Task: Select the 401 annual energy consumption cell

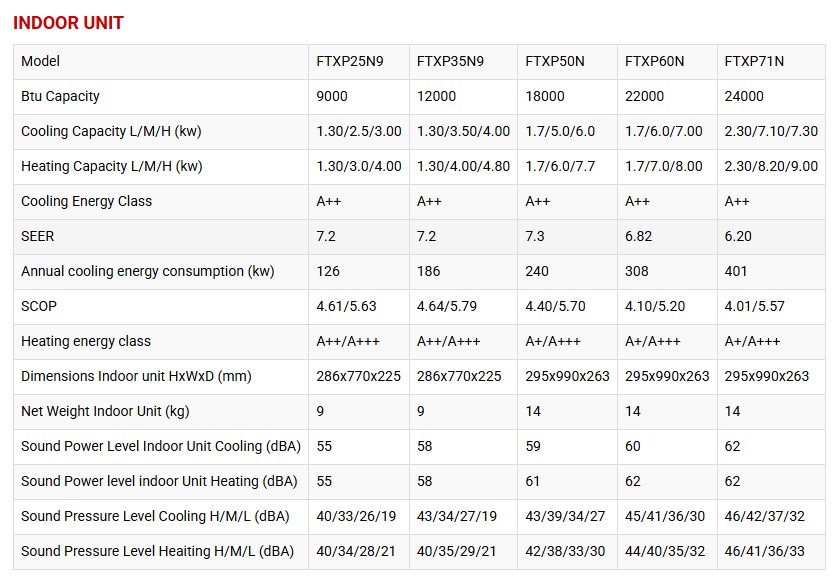Action: [737, 271]
